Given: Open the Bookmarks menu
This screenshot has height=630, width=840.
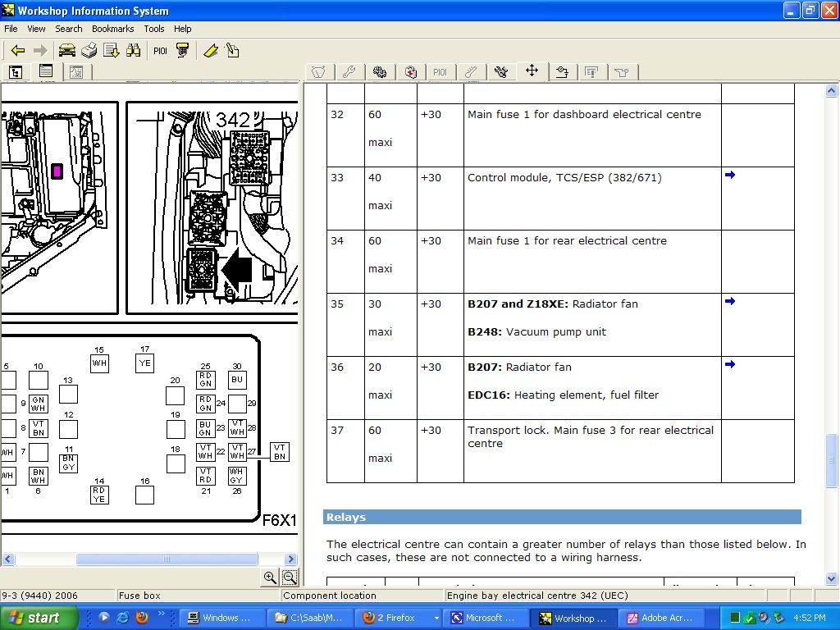Looking at the screenshot, I should 113,29.
